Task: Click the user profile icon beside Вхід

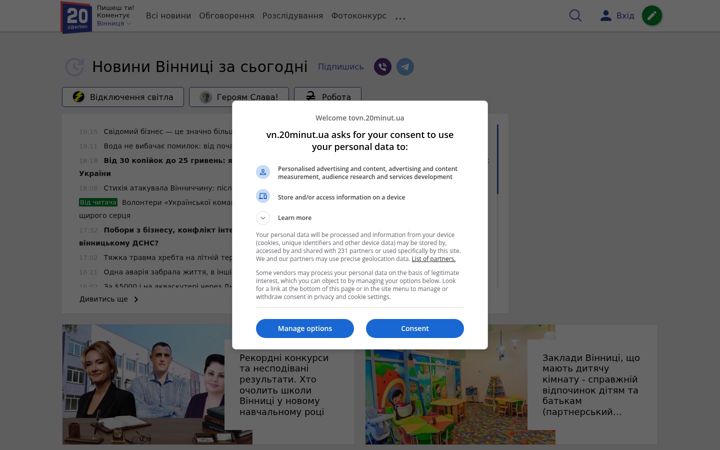Action: [x=606, y=16]
